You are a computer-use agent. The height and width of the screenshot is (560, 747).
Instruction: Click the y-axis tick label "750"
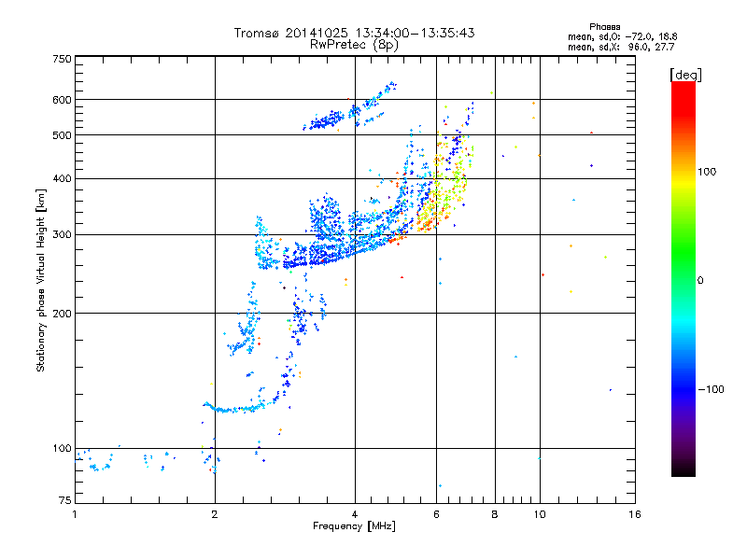tap(62, 59)
